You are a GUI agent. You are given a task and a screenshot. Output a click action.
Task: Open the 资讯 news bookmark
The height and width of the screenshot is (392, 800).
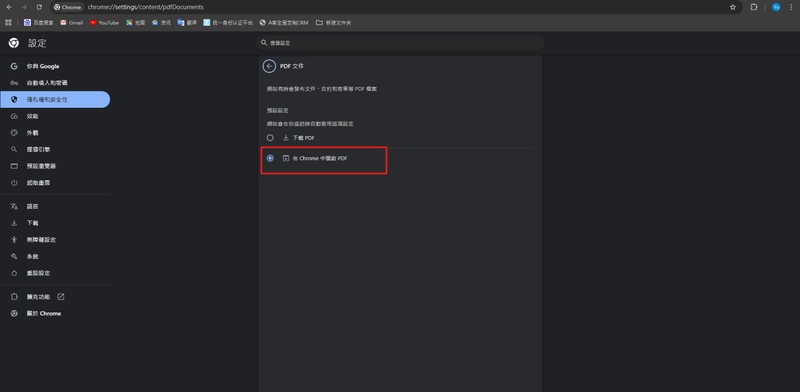pos(161,22)
